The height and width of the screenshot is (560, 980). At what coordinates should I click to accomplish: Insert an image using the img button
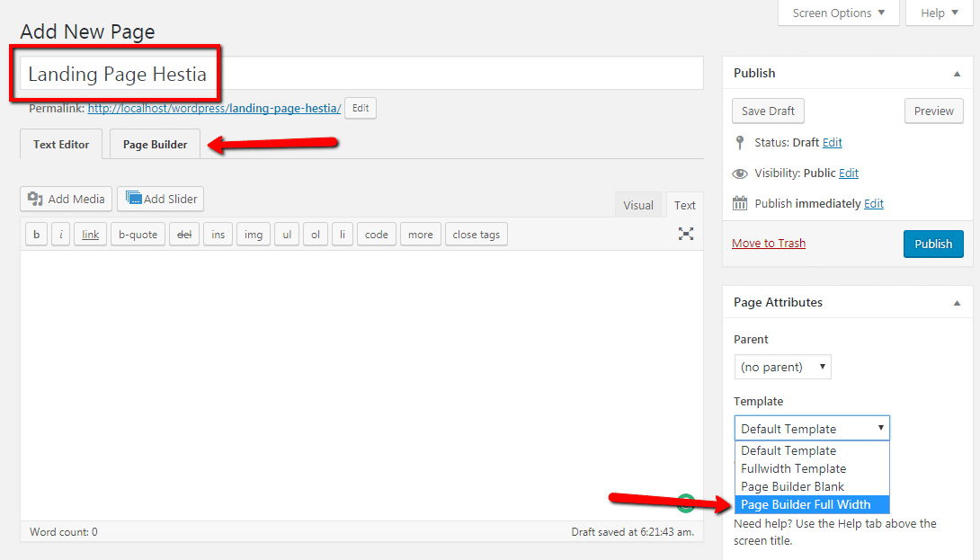[x=253, y=234]
